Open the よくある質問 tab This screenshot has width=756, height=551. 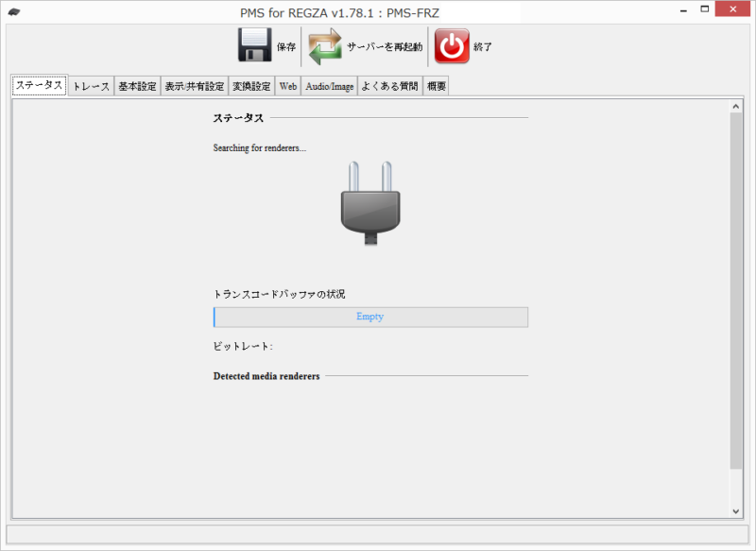390,86
